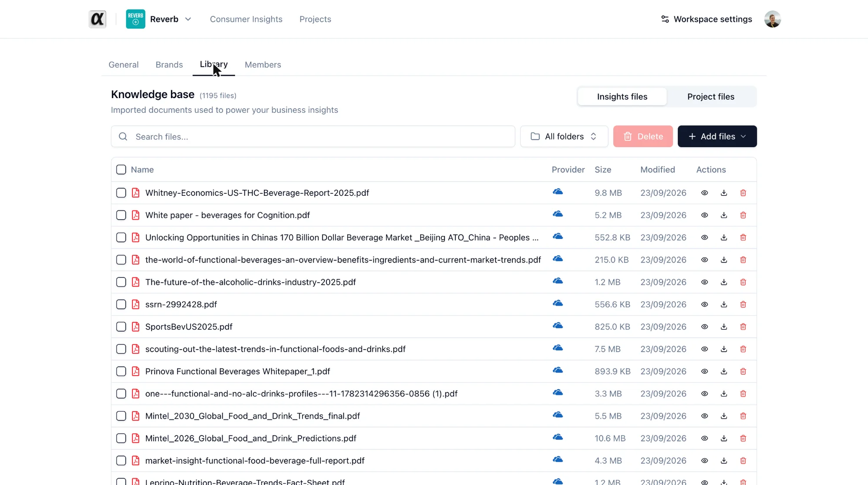Go to Projects page

pyautogui.click(x=315, y=19)
